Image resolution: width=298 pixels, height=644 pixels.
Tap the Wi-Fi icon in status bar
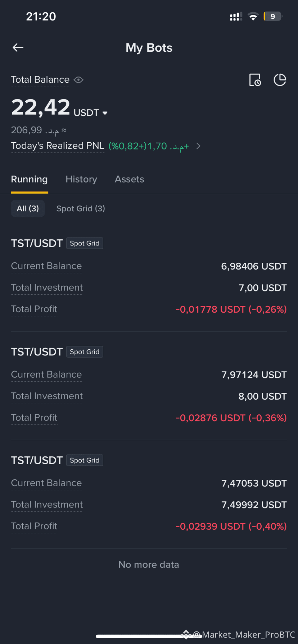point(253,17)
